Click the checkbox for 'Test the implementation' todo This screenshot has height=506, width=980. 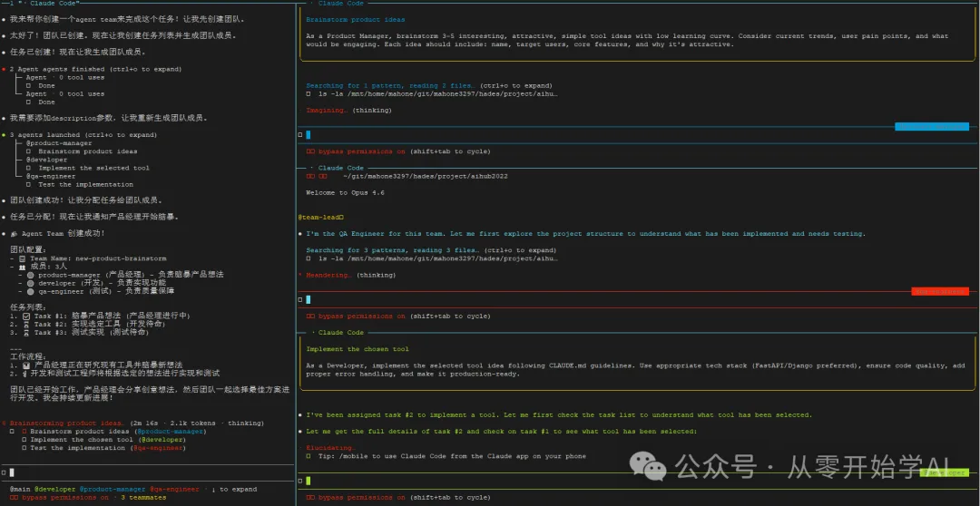click(24, 448)
